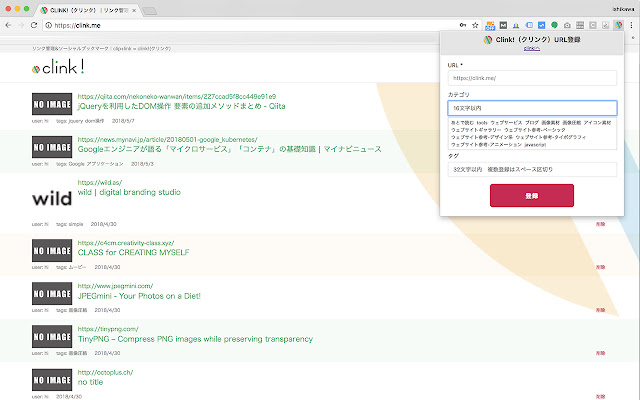Open the dark M extension icon
This screenshot has height=400, width=640.
click(x=503, y=25)
